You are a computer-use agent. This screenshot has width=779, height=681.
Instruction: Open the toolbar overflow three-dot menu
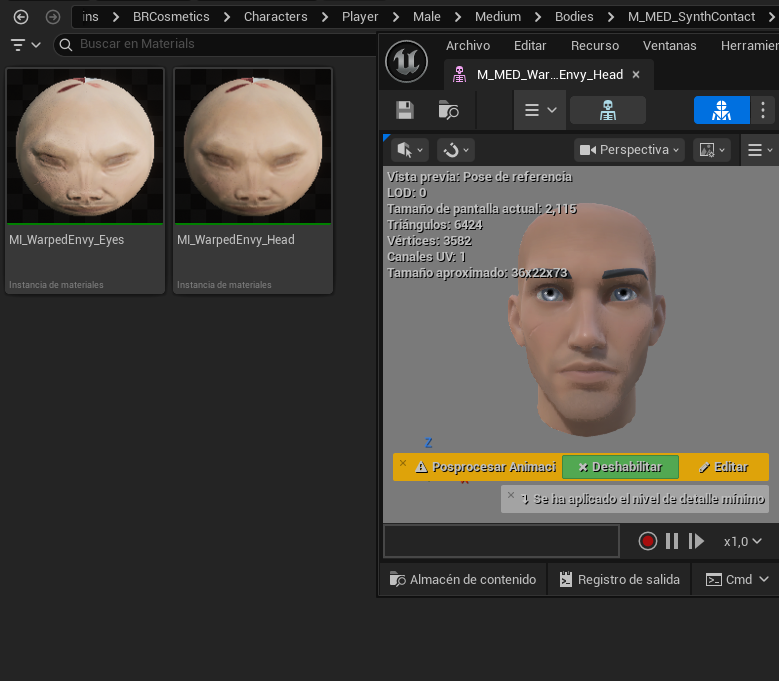(763, 110)
